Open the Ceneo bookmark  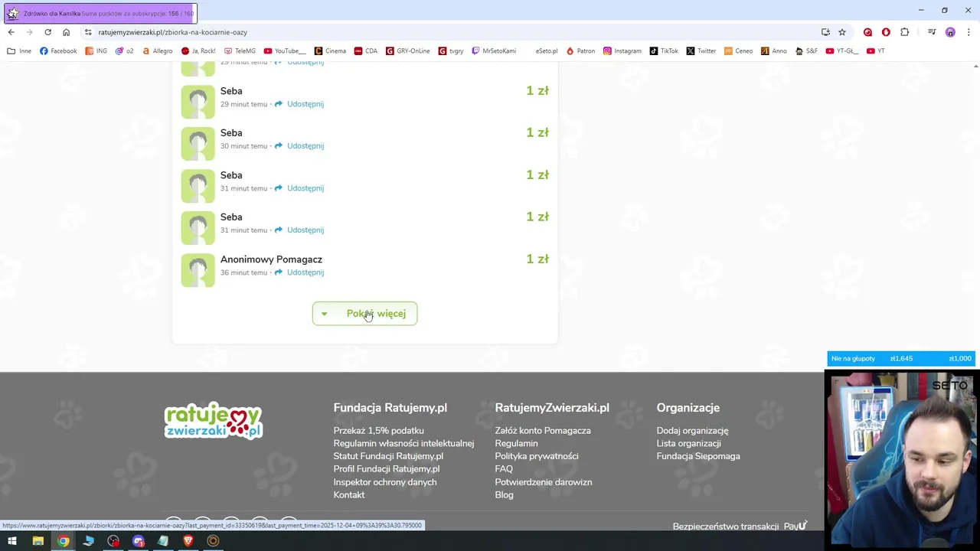tap(739, 51)
